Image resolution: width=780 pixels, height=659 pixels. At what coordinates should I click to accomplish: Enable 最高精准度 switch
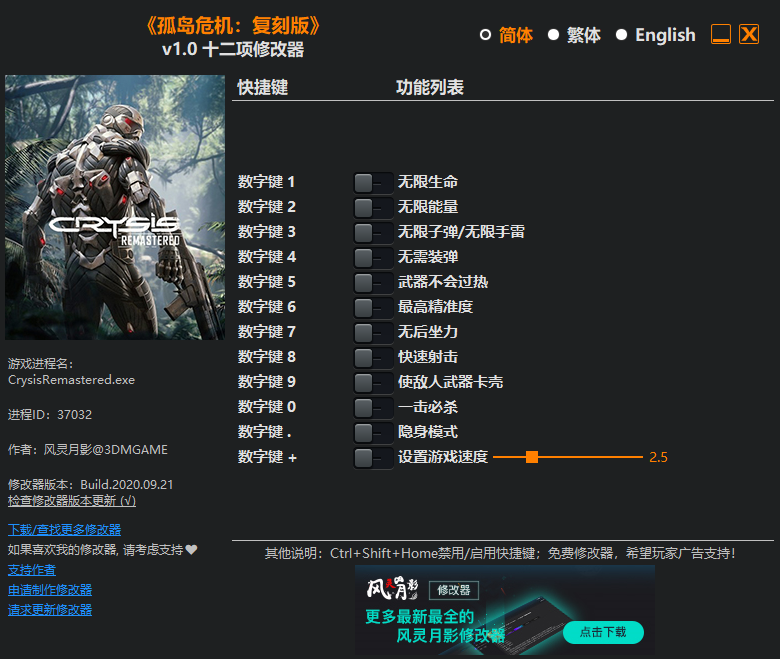click(x=373, y=308)
